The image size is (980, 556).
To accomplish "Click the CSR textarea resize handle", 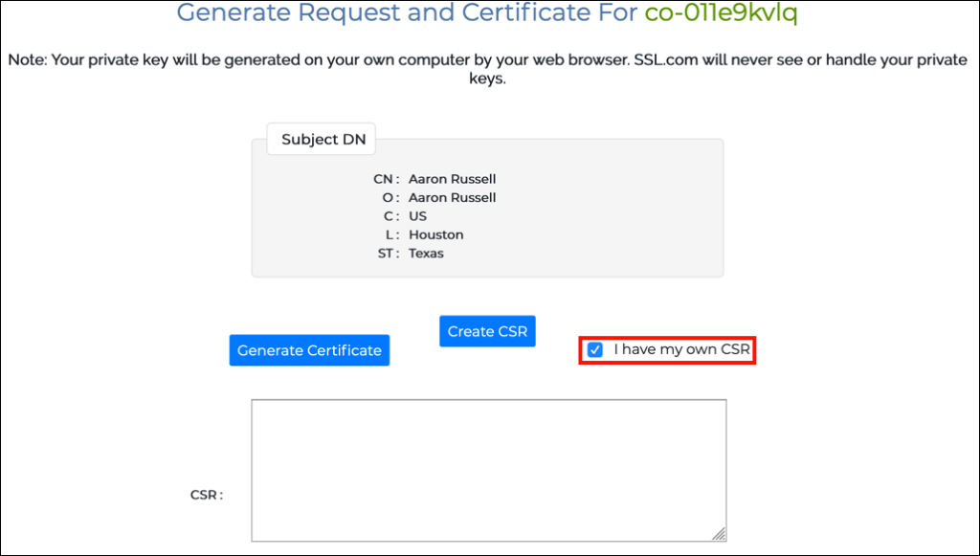I will click(720, 529).
